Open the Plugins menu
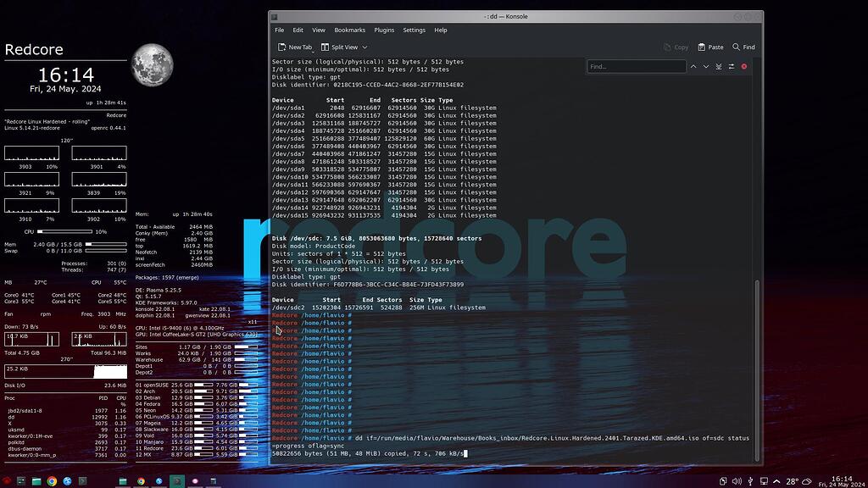The width and height of the screenshot is (868, 488). click(383, 30)
